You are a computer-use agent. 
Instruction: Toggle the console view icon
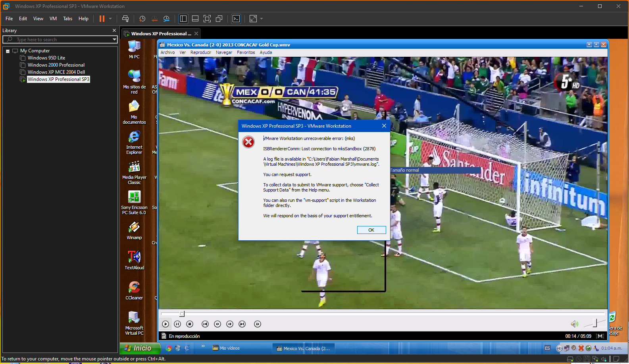click(236, 19)
